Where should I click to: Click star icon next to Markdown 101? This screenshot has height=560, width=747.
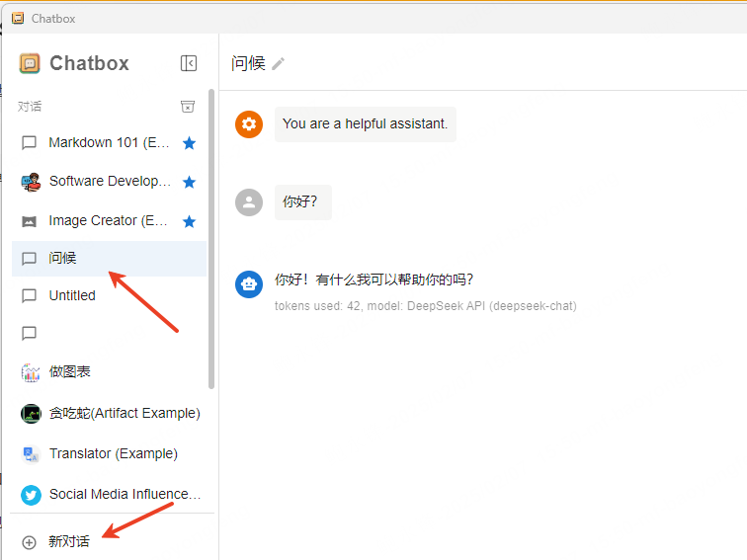tap(189, 143)
